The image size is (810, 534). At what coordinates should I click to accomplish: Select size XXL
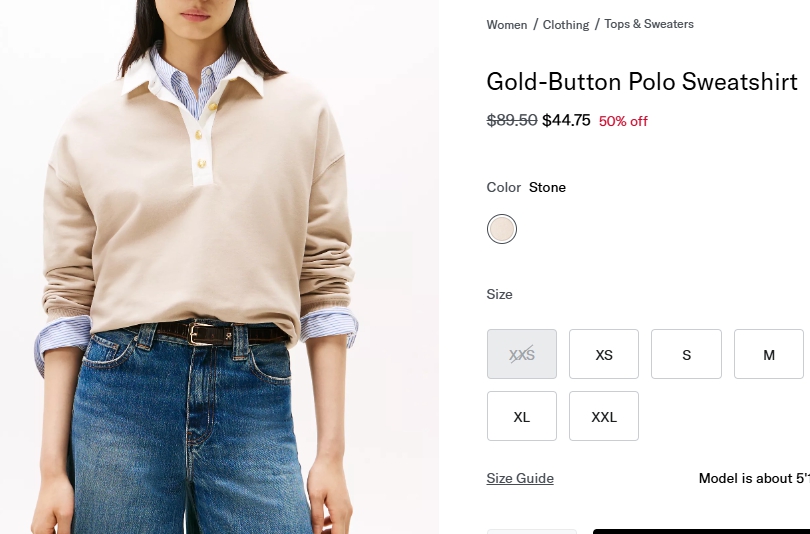point(604,416)
